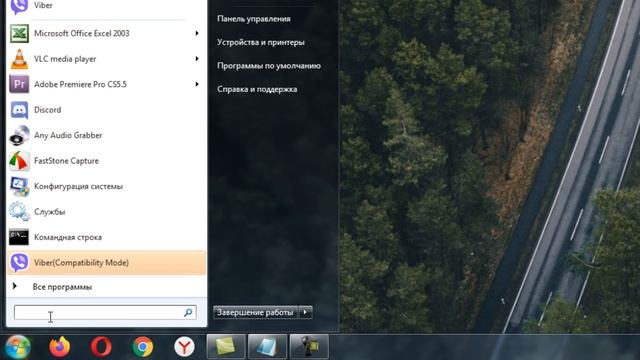Expand Все программы arrow
The image size is (640, 360).
click(x=15, y=286)
